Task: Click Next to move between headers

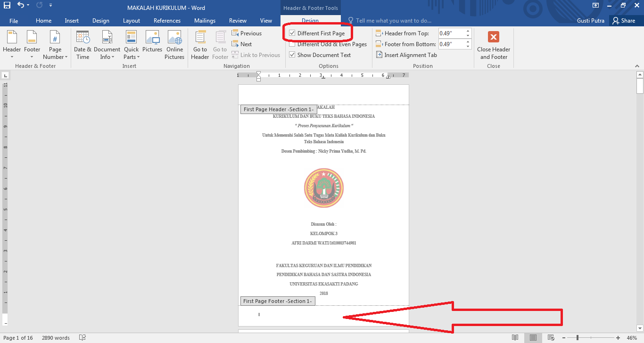Action: pyautogui.click(x=242, y=44)
